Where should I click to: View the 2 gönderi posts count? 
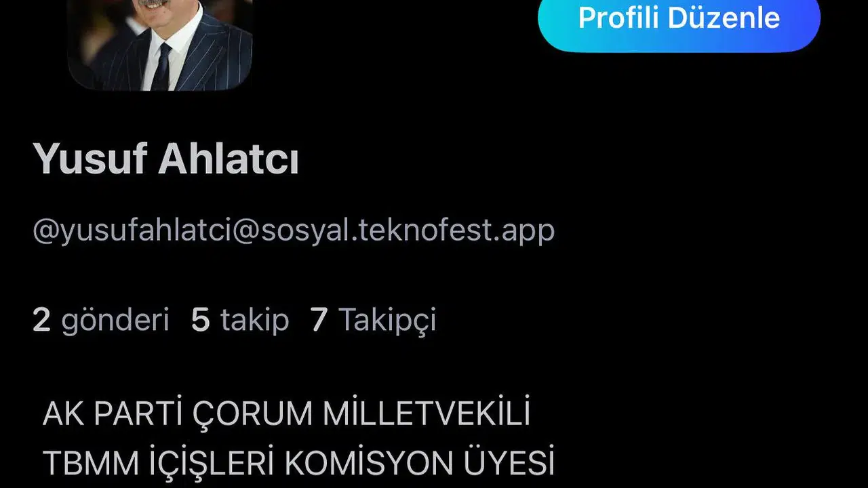click(x=100, y=319)
